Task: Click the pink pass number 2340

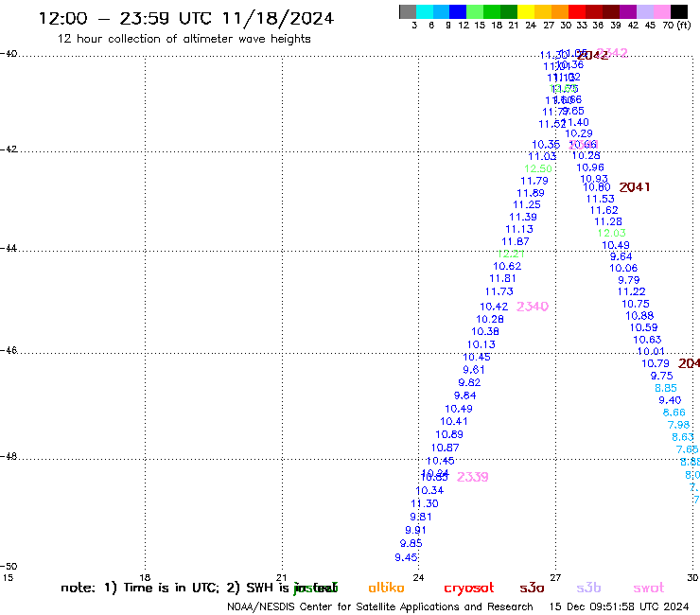Action: pos(533,307)
